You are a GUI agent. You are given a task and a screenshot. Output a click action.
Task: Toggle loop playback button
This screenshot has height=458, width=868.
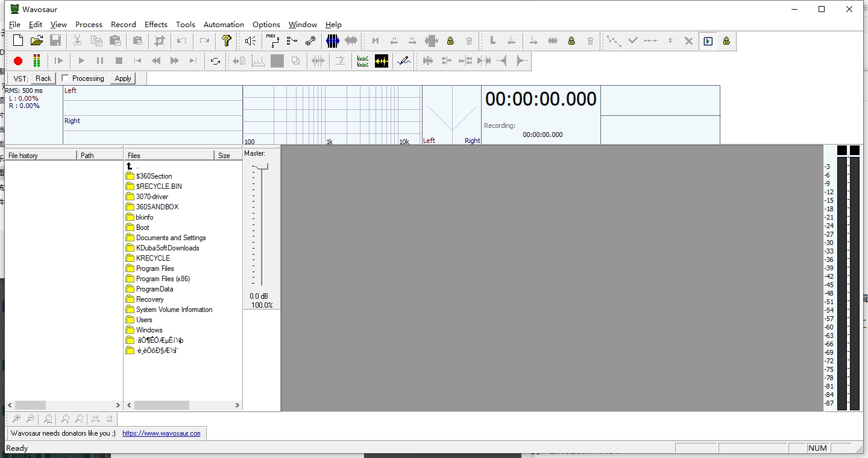point(215,61)
